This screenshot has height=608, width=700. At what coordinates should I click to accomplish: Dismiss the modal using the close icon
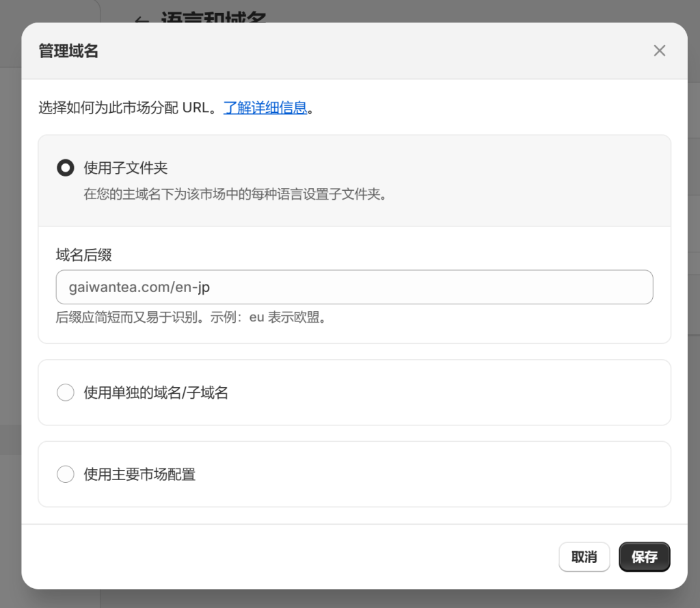659,51
